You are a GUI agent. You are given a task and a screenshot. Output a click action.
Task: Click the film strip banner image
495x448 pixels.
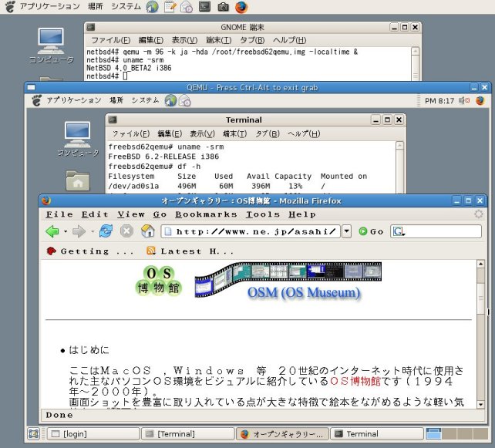(x=288, y=280)
